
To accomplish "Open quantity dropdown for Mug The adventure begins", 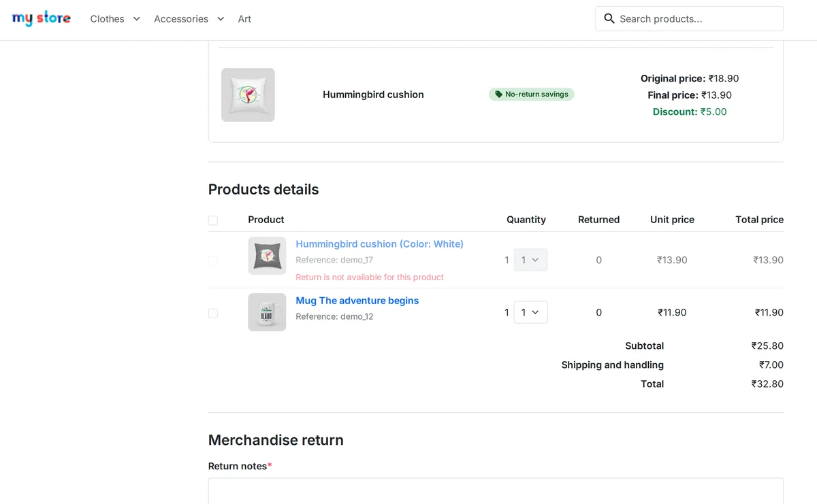I will (x=530, y=312).
